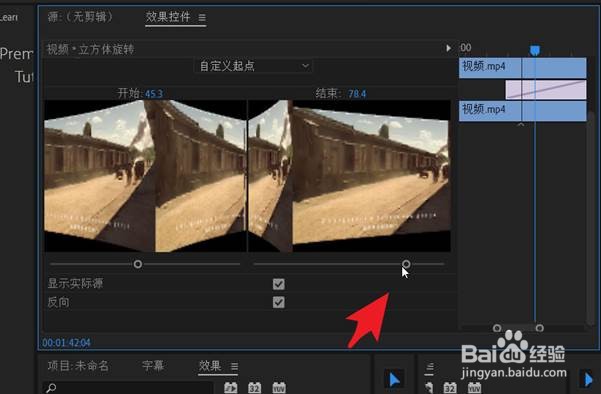Click the blue playhead marker in mini timeline
Viewport: 601px width, 394px height.
535,50
